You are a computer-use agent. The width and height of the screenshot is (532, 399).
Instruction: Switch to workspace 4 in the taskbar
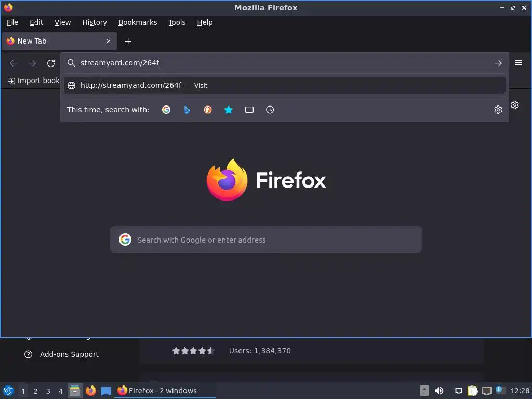(x=61, y=391)
